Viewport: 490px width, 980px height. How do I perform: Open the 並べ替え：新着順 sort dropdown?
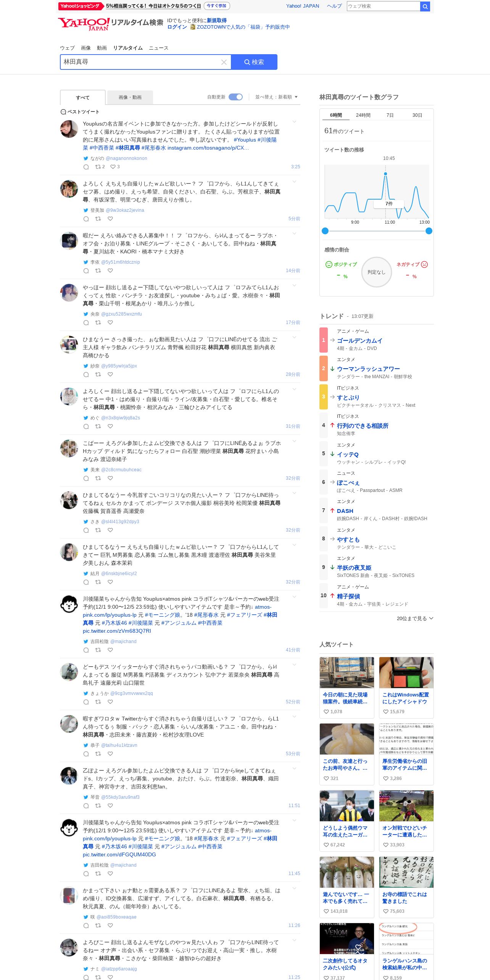click(x=276, y=97)
